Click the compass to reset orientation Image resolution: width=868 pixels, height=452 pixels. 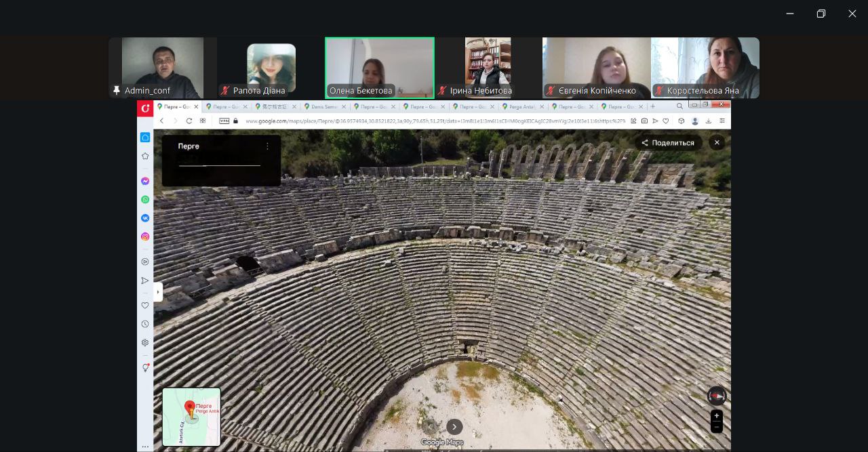(x=716, y=396)
